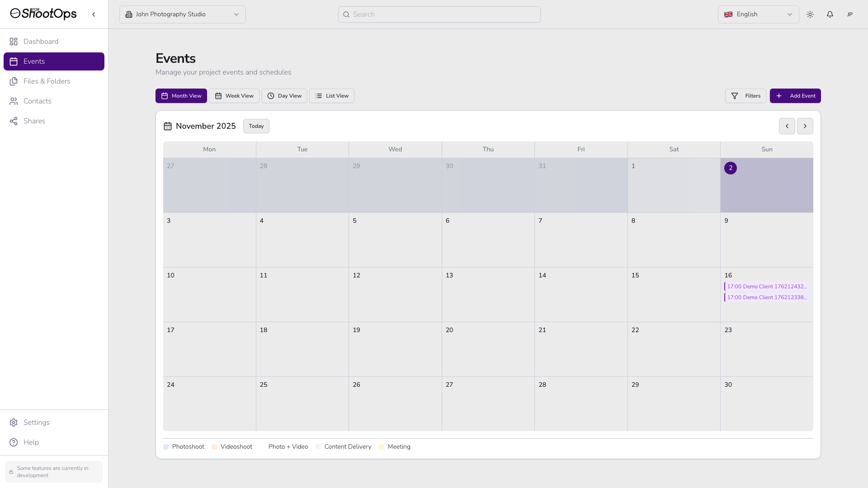Click the Photoshoot color legend swatch
This screenshot has height=488, width=868.
point(165,446)
